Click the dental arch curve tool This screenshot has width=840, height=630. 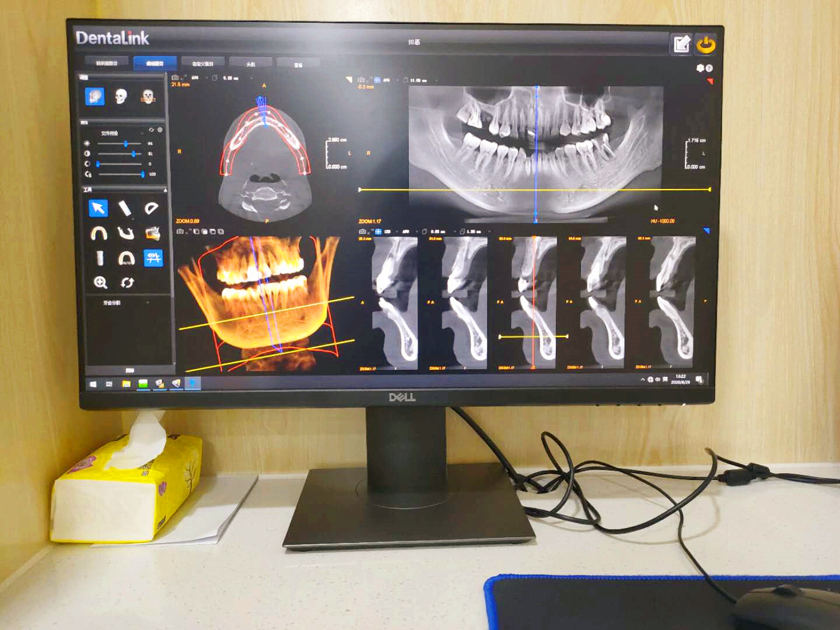click(99, 233)
